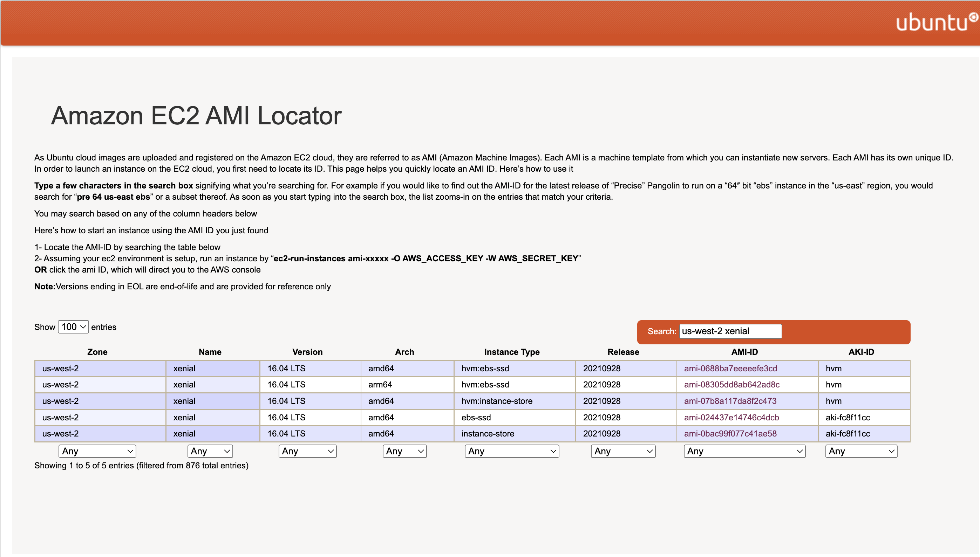This screenshot has width=980, height=557.
Task: Click the Ubuntu logo in header
Action: point(937,22)
